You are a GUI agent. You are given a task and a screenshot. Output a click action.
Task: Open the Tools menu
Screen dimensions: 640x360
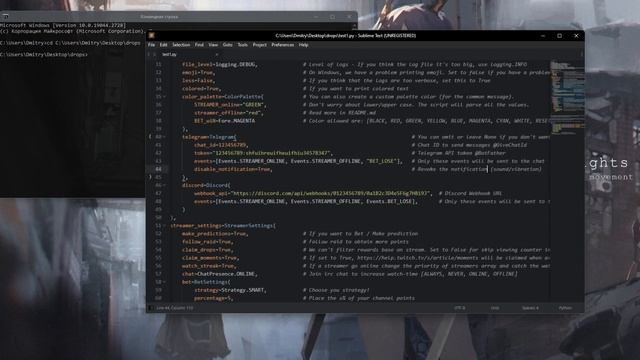tap(242, 45)
